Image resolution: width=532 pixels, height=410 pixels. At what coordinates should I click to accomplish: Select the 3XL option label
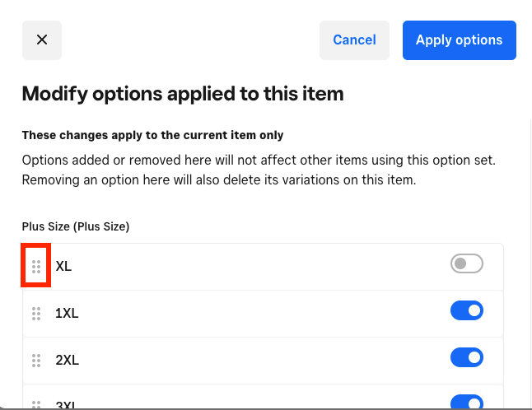click(67, 405)
